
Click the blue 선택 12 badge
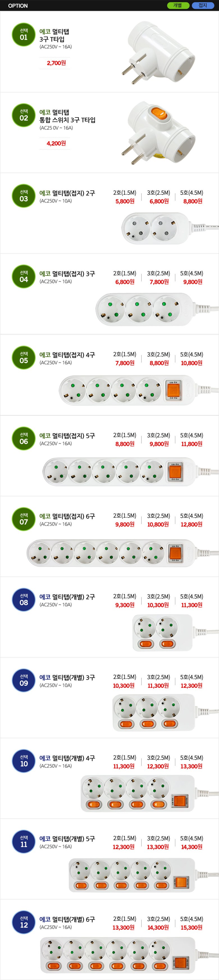(24, 922)
